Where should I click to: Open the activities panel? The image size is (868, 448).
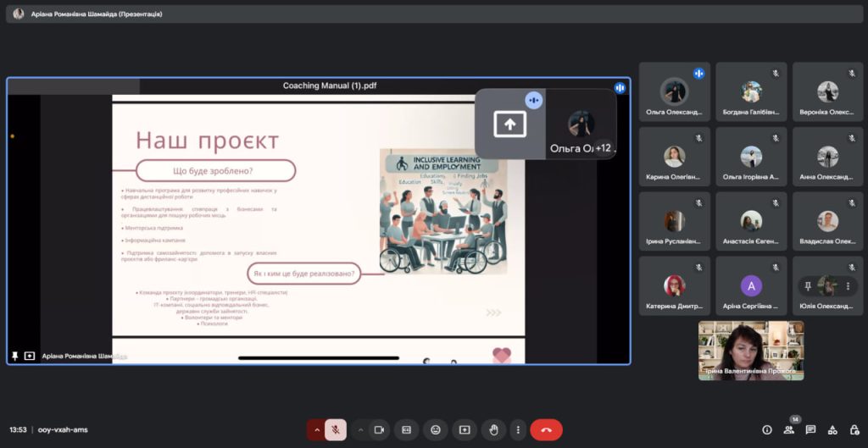click(x=832, y=430)
